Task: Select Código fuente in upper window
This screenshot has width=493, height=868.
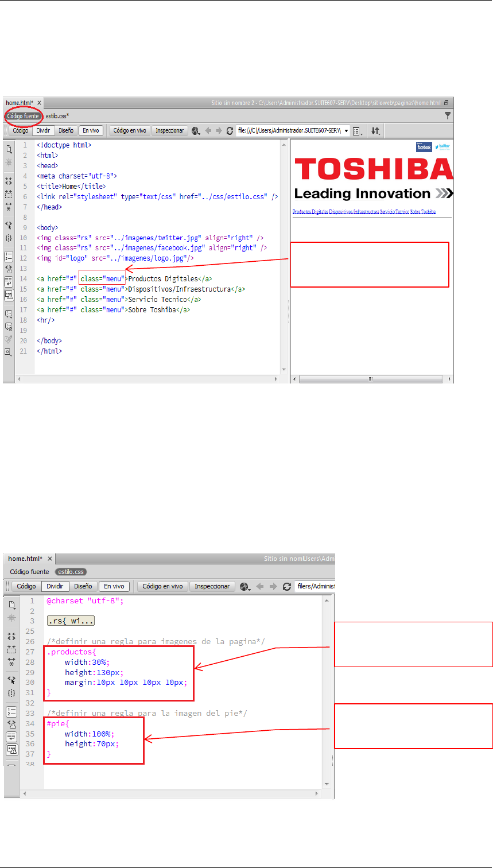Action: click(x=24, y=115)
